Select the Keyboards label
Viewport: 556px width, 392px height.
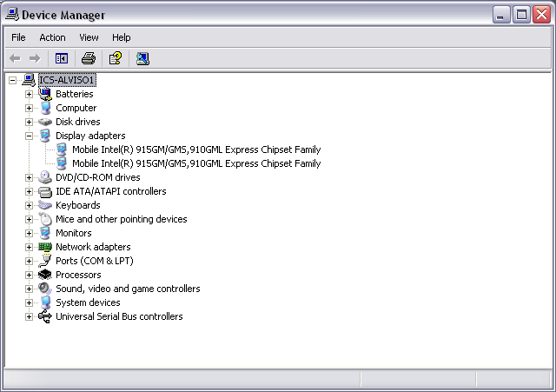click(78, 205)
